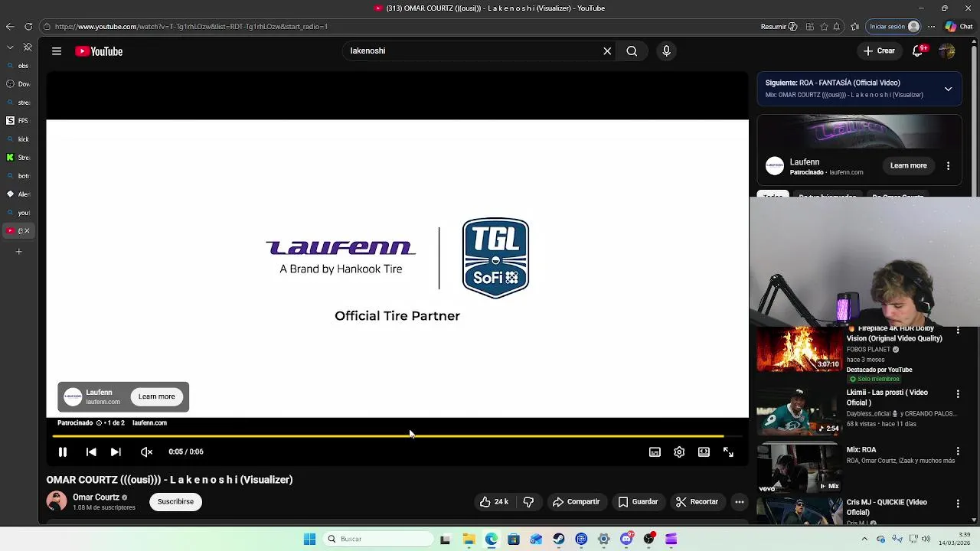The height and width of the screenshot is (551, 980).
Task: Open a new tab with plus
Action: tap(18, 252)
